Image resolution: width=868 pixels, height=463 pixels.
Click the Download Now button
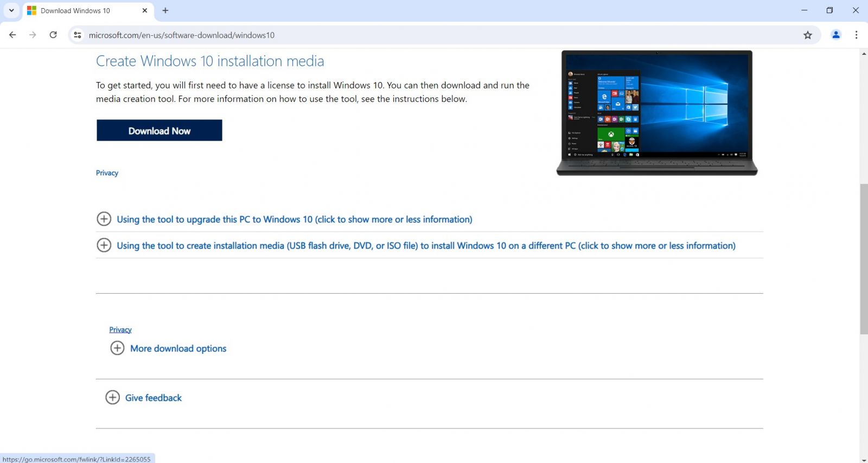[159, 130]
